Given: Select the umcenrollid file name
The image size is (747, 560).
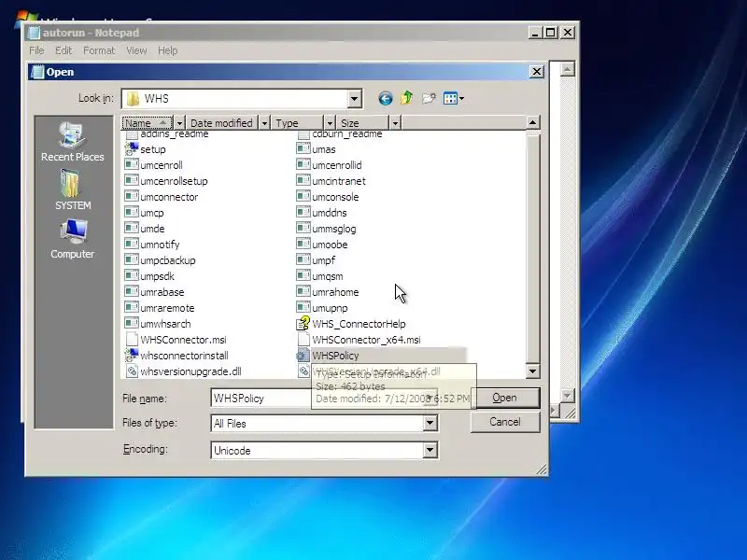Looking at the screenshot, I should [x=337, y=165].
